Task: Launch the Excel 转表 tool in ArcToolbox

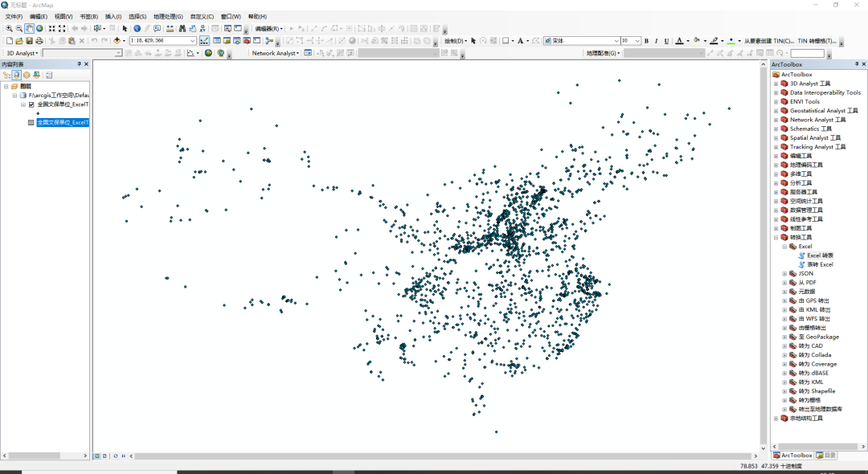Action: (816, 255)
